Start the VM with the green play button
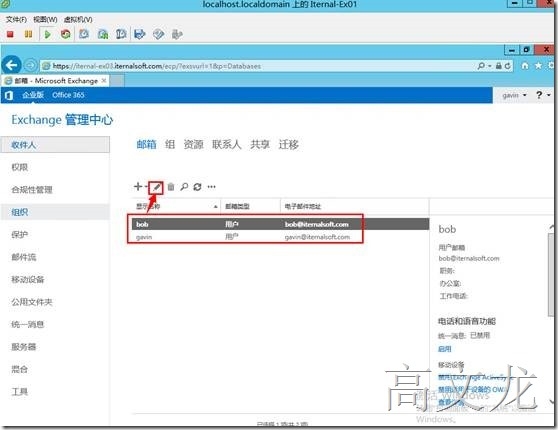 pyautogui.click(x=47, y=35)
